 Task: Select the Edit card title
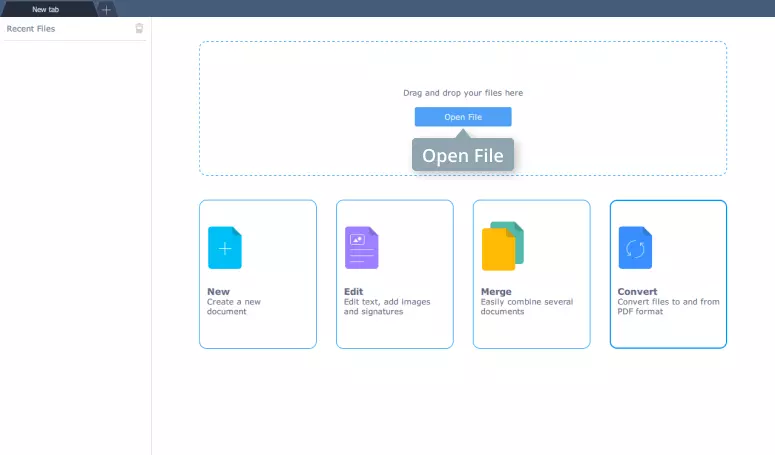353,292
